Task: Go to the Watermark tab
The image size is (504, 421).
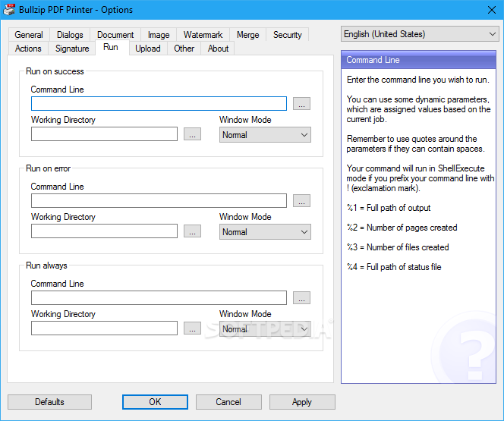Action: [203, 35]
